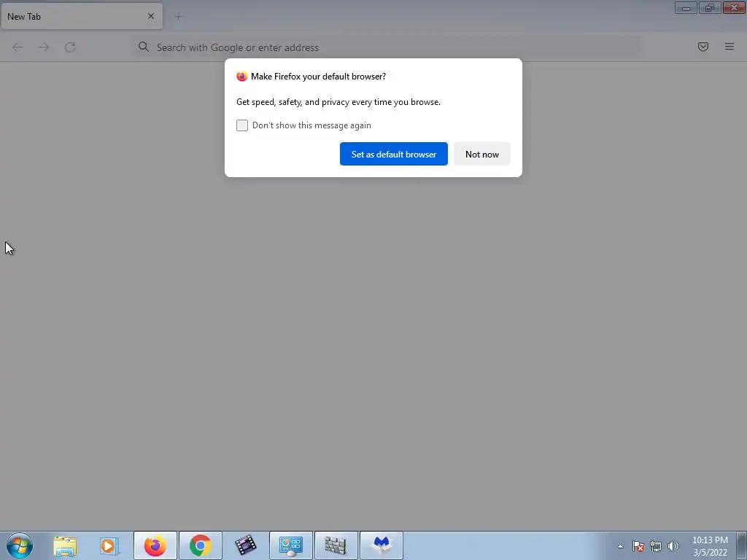Click the network tray icon
Image resolution: width=747 pixels, height=560 pixels.
[656, 546]
